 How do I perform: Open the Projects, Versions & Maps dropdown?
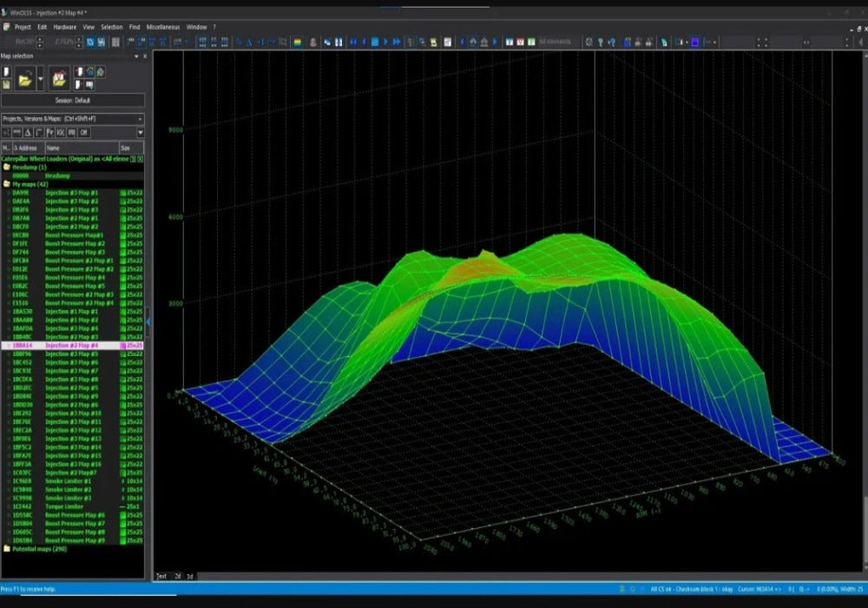pos(140,118)
